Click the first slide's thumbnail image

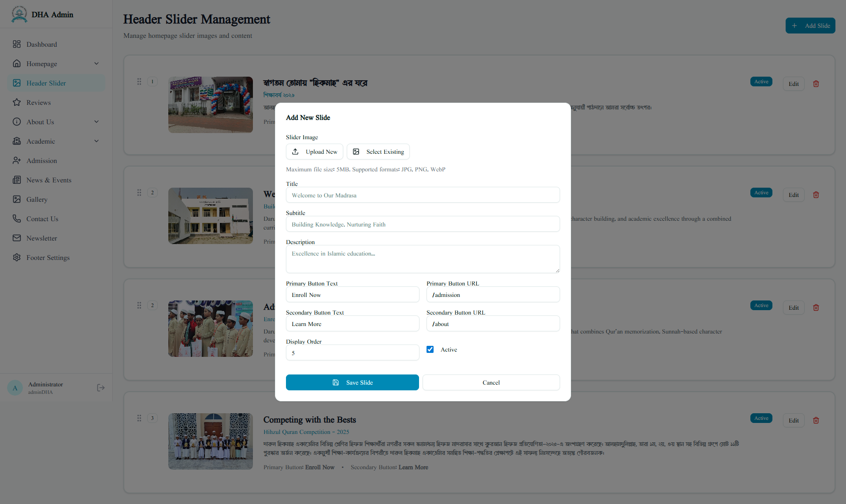pyautogui.click(x=211, y=105)
